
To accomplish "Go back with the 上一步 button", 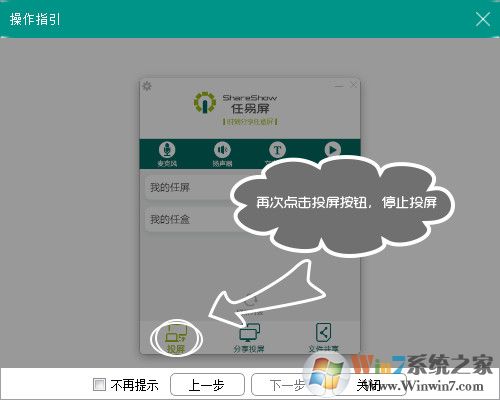I will point(207,385).
